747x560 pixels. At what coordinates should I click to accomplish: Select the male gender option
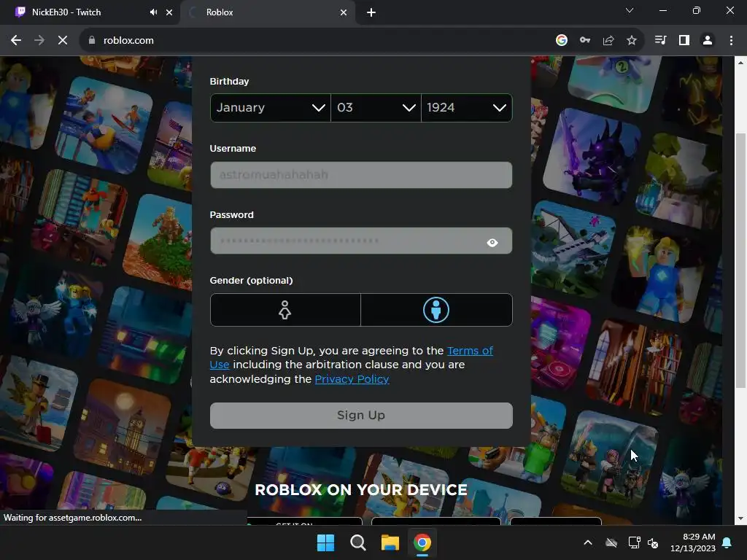436,310
